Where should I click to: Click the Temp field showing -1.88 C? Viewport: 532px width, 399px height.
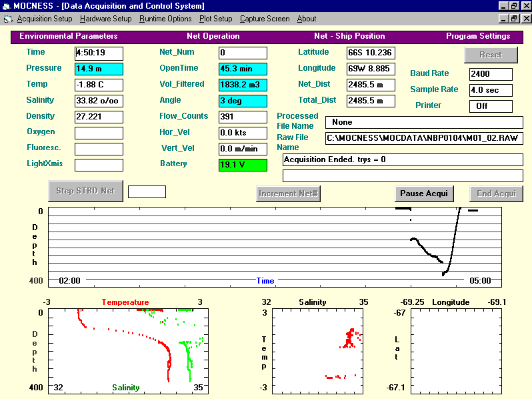pyautogui.click(x=99, y=85)
